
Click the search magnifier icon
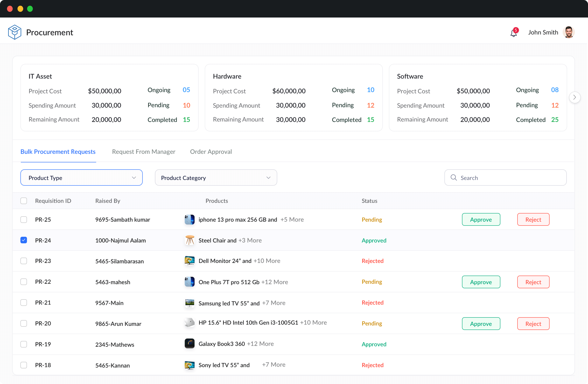(454, 178)
